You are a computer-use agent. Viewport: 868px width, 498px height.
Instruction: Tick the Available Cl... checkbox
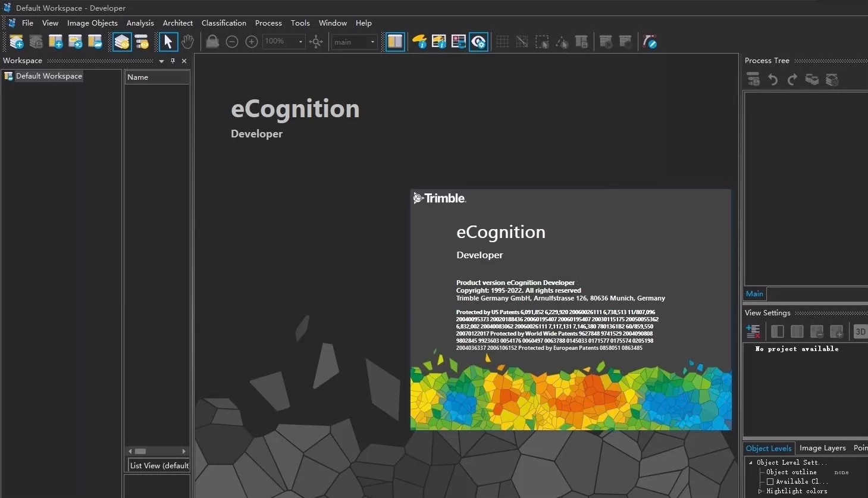click(x=770, y=481)
